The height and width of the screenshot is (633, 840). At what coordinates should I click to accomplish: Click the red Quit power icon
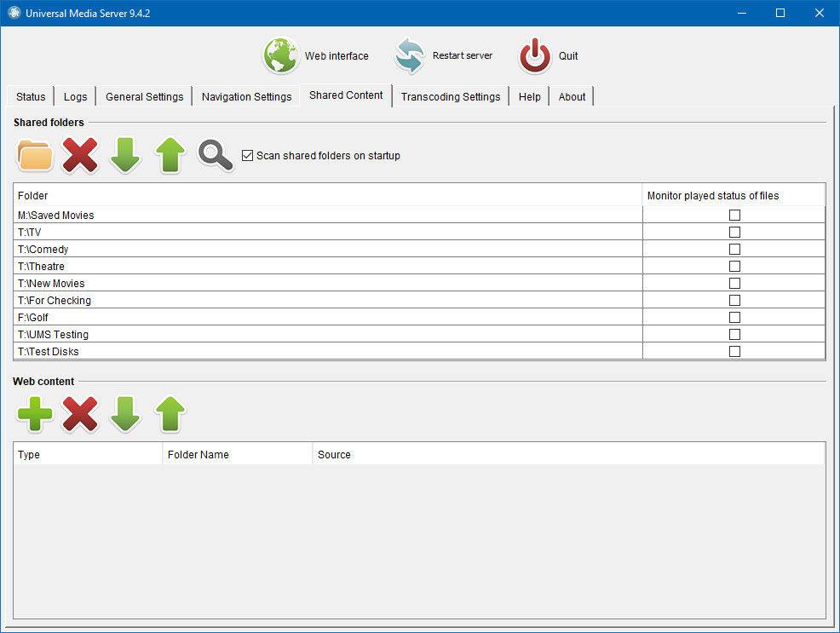tap(535, 55)
